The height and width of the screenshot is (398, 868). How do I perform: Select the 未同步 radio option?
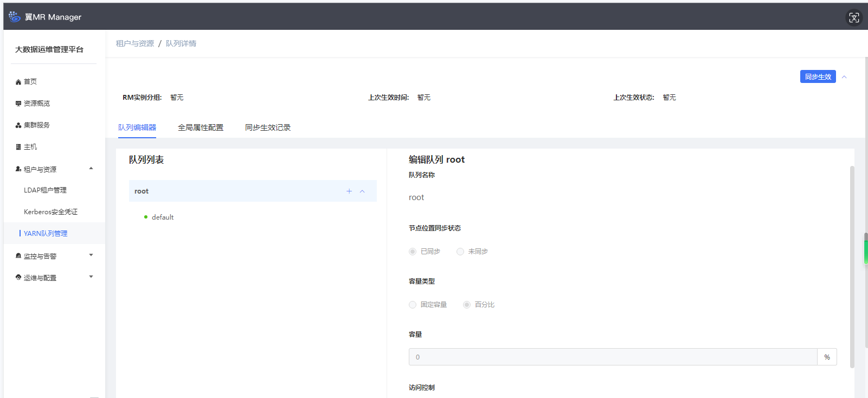point(460,252)
